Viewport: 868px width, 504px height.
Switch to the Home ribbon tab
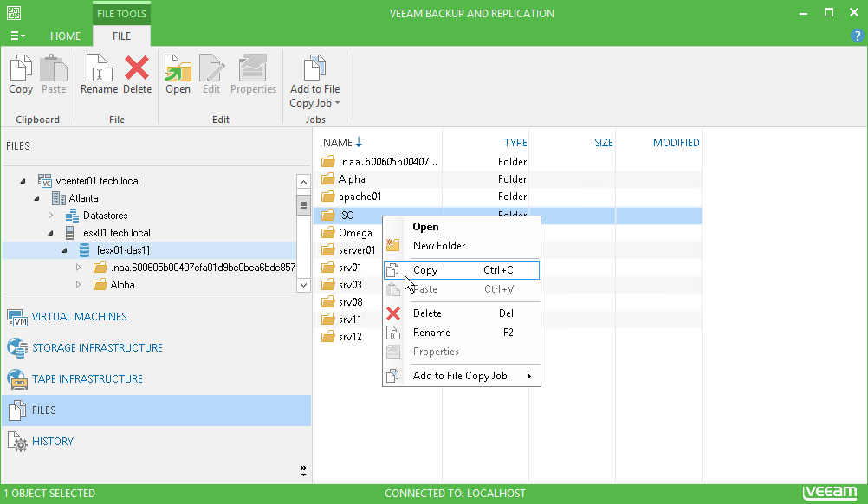tap(65, 36)
